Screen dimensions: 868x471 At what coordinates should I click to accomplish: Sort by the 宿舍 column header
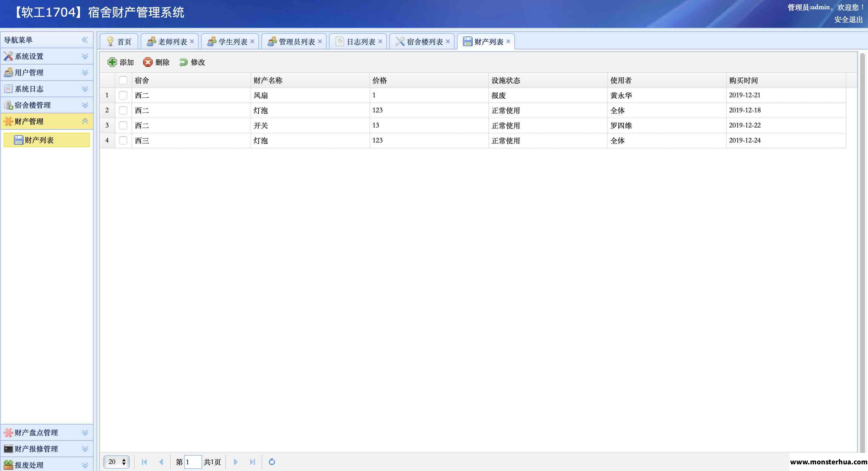click(x=191, y=80)
